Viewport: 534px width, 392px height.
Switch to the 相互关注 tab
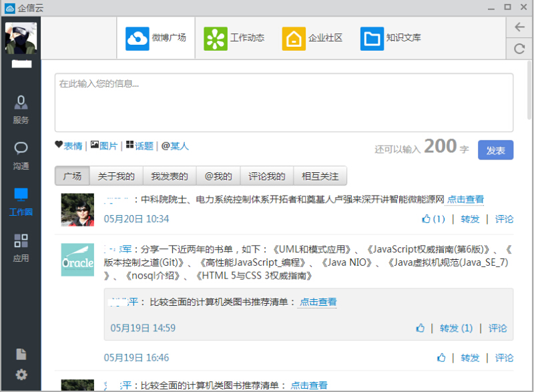coord(320,176)
